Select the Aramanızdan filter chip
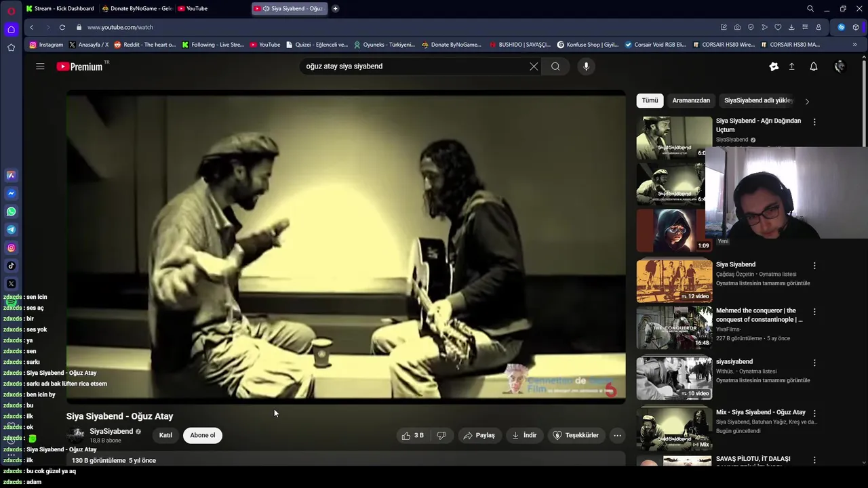 691,100
